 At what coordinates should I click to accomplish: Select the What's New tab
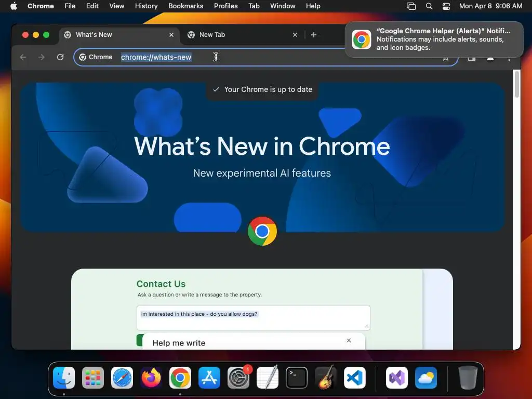point(119,35)
